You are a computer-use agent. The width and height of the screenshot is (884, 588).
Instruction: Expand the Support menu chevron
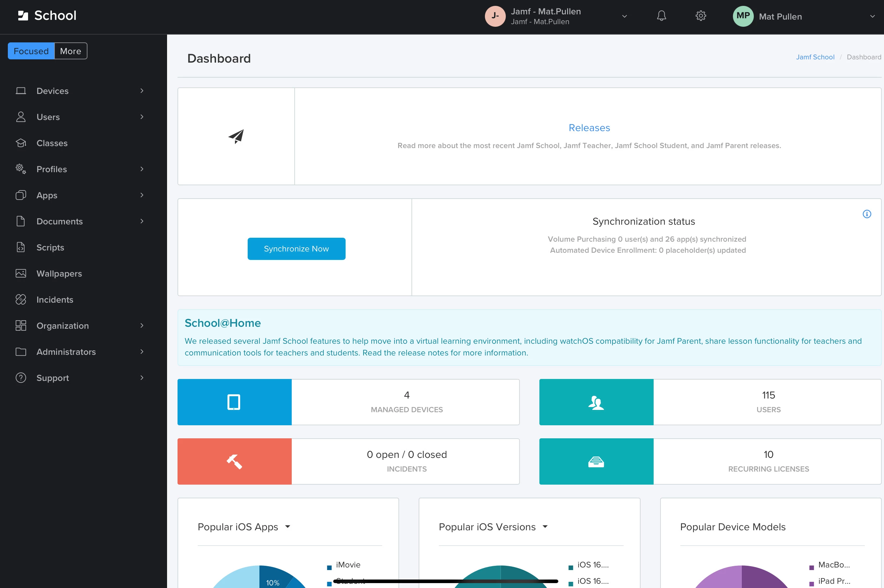[142, 378]
